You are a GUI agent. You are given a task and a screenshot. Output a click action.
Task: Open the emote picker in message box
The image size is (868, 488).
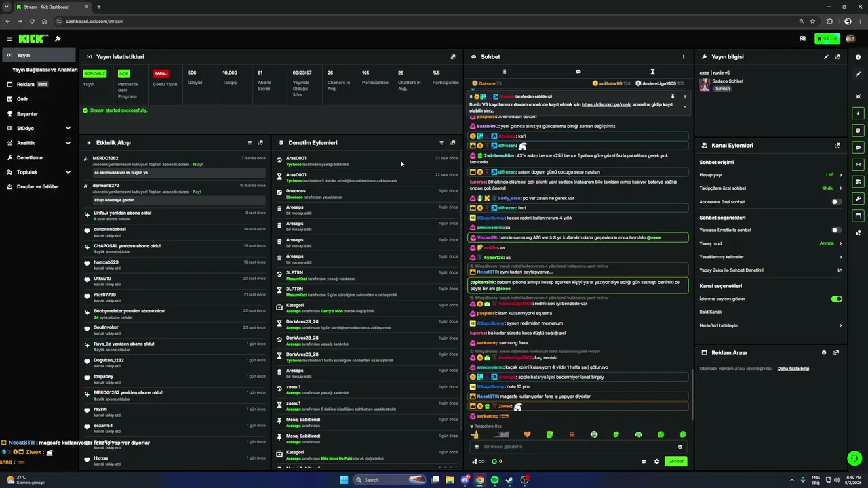click(680, 447)
